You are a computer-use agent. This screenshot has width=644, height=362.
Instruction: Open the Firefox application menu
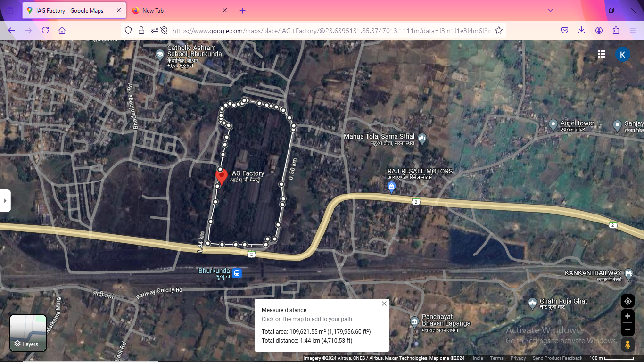pos(633,30)
